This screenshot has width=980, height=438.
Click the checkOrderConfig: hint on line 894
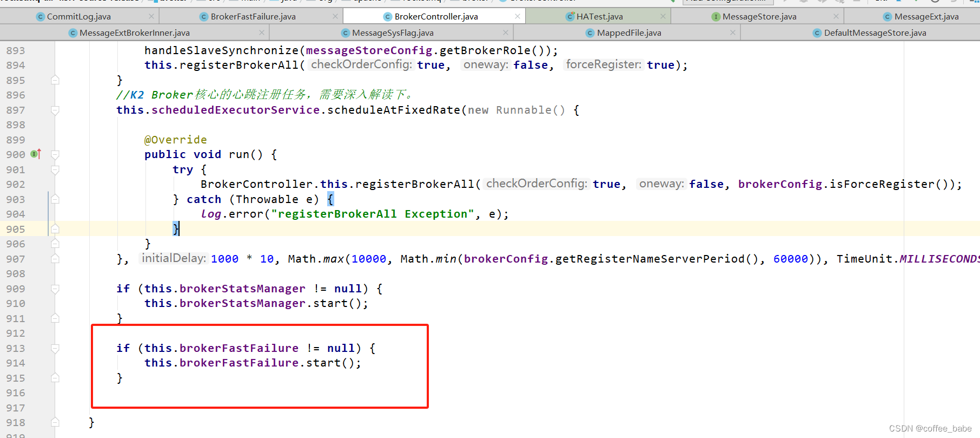click(x=361, y=64)
